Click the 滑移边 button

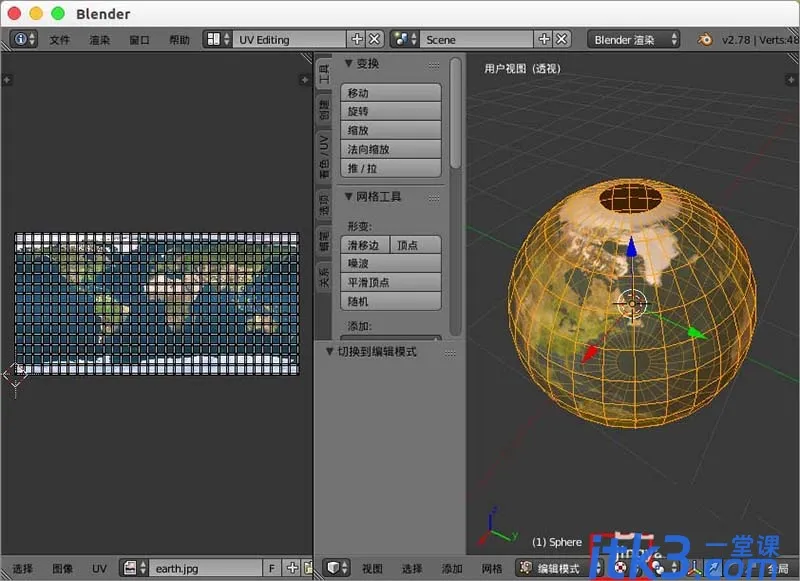point(365,245)
